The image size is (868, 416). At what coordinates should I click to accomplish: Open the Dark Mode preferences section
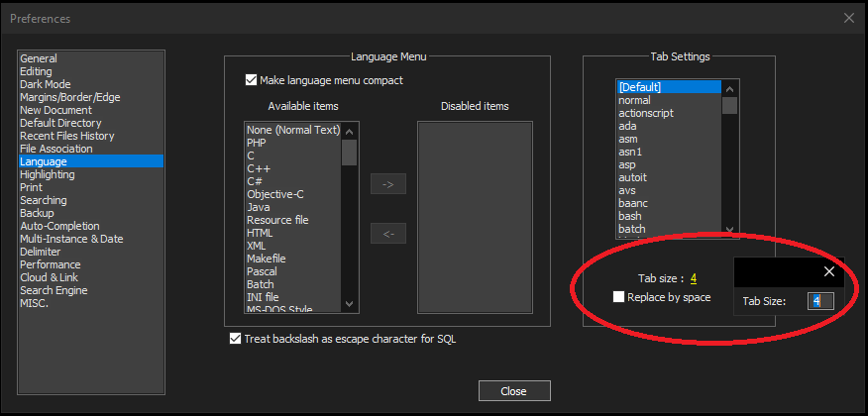[45, 85]
